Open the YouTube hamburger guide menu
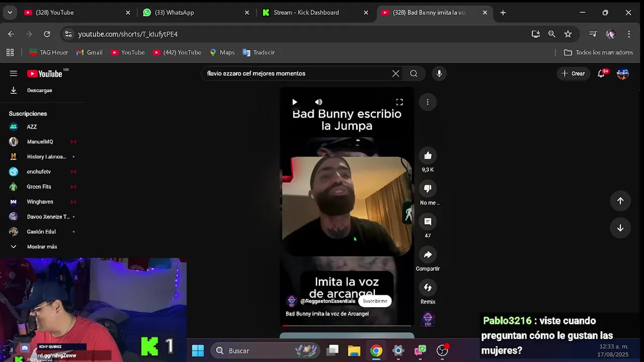 (14, 73)
